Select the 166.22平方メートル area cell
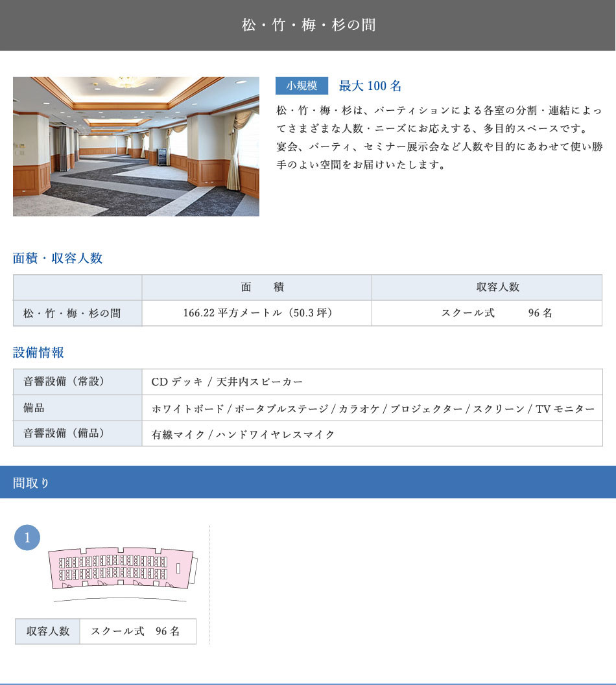Viewport: 616px width, 685px height. pos(257,313)
